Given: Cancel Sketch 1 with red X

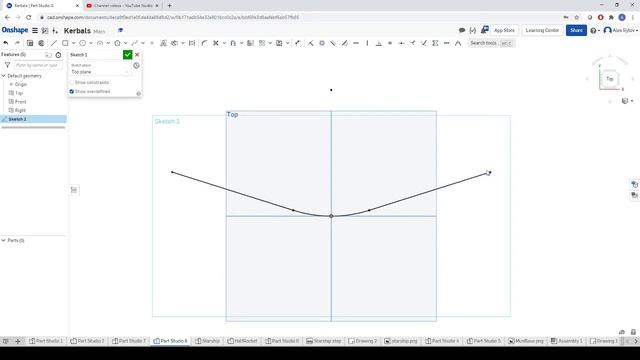Looking at the screenshot, I should point(137,55).
